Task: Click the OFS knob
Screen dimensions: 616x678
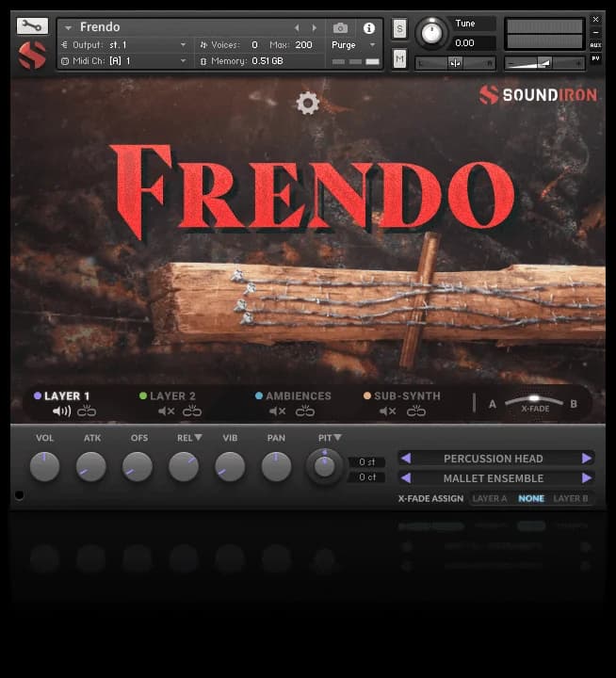Action: tap(138, 466)
